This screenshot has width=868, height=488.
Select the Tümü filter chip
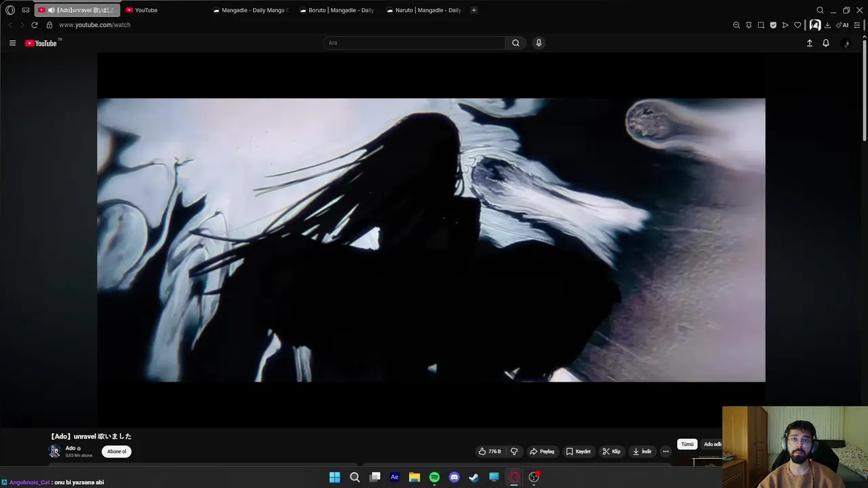pyautogui.click(x=688, y=445)
